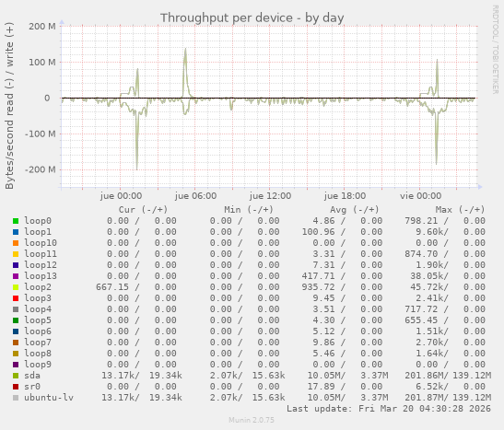Viewport: 504px width, 430px height.
Task: Click the loop11 yellow color swatch
Action: point(16,254)
